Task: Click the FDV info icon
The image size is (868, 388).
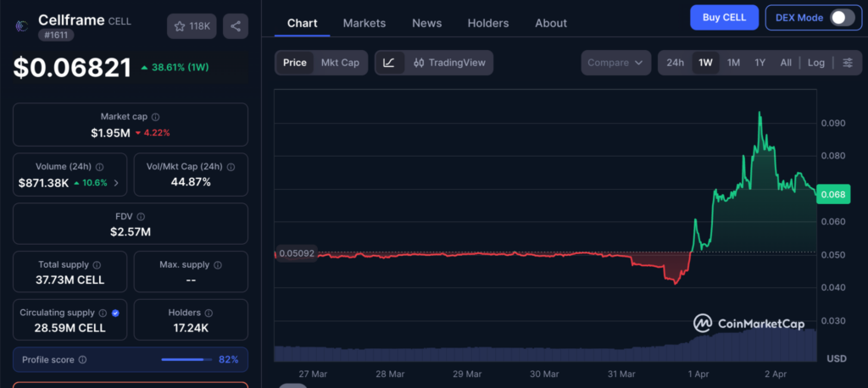Action: click(x=141, y=217)
